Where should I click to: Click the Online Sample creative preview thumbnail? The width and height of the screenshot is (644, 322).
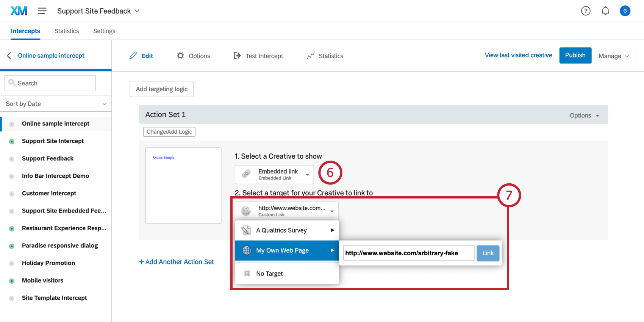pyautogui.click(x=183, y=185)
